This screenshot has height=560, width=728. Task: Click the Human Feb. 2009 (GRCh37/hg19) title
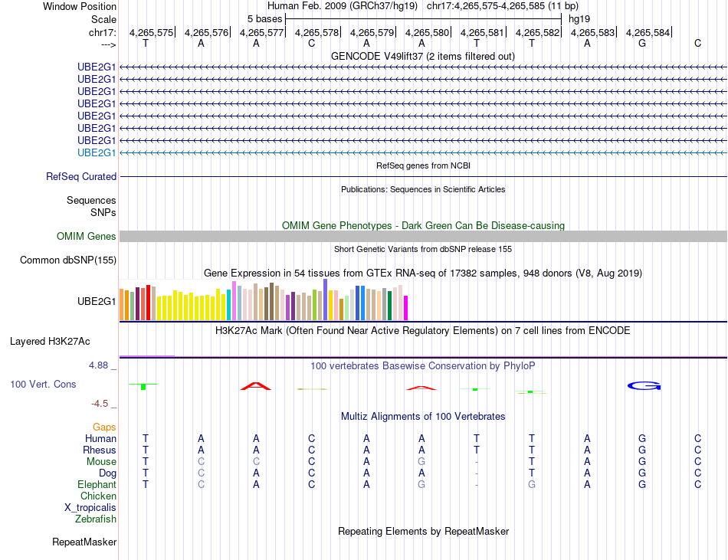343,6
